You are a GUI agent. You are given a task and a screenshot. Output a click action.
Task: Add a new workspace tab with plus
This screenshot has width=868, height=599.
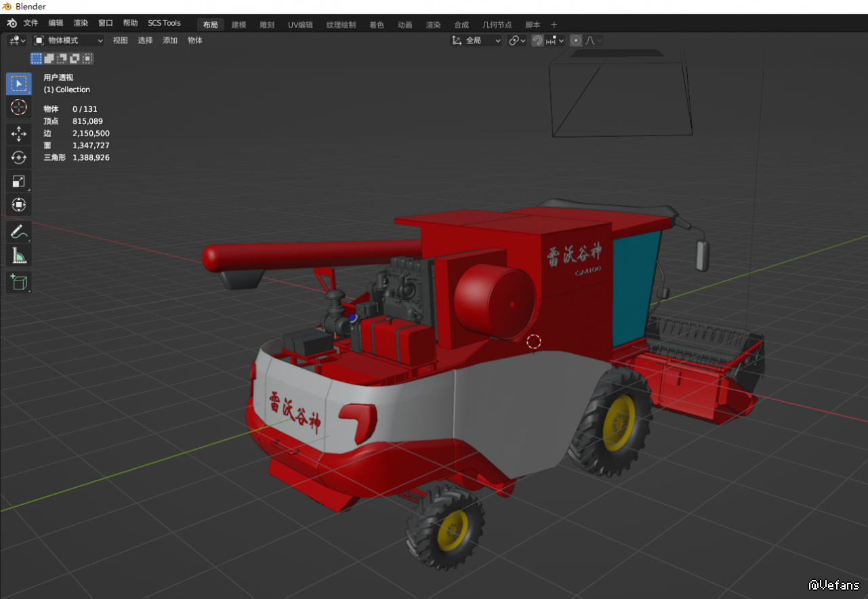[x=554, y=25]
